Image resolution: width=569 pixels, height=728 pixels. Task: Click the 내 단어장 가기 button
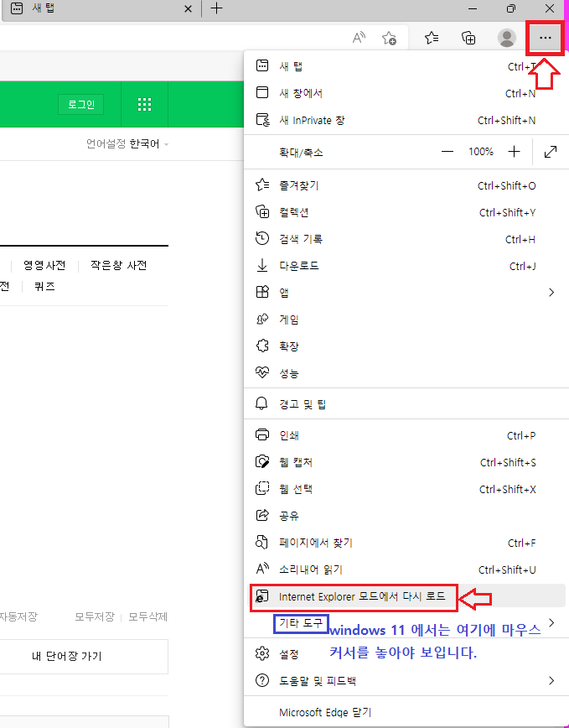click(67, 657)
